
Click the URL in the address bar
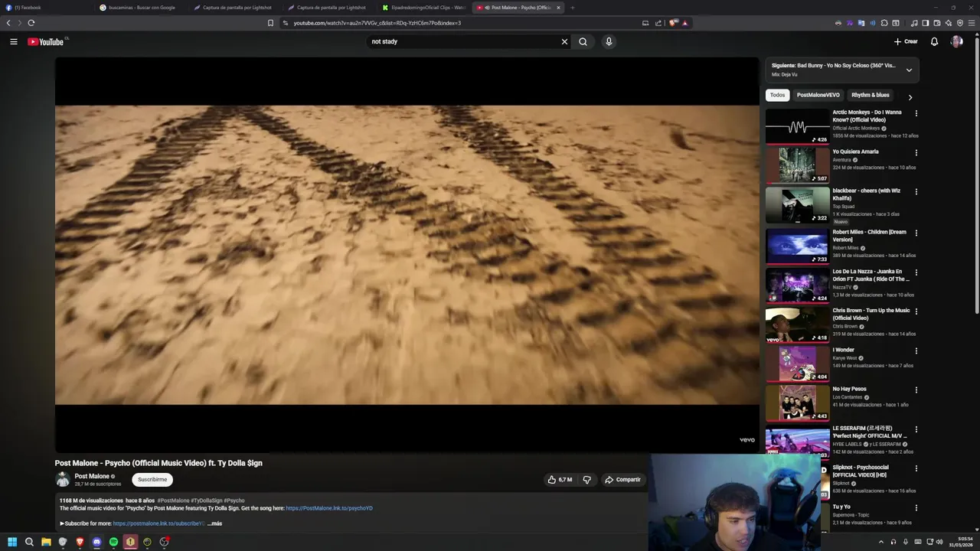pos(377,23)
